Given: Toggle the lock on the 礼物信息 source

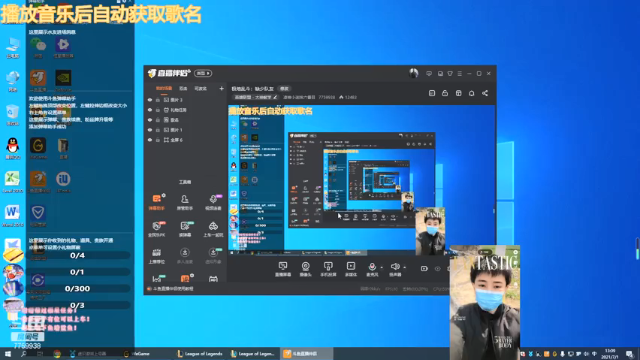Looking at the screenshot, I should pyautogui.click(x=158, y=110).
